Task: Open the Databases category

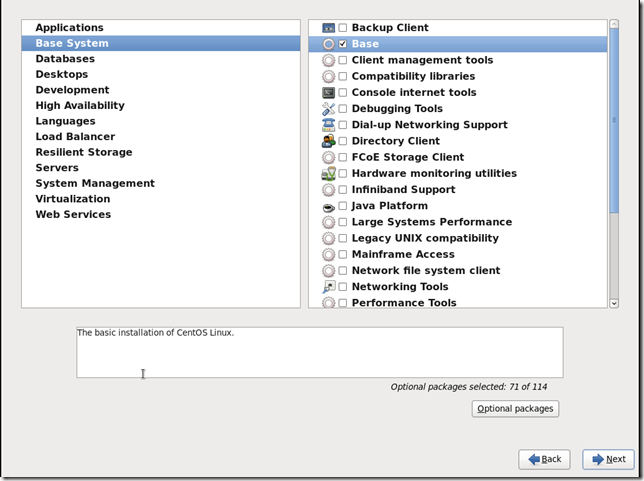Action: pos(161,59)
